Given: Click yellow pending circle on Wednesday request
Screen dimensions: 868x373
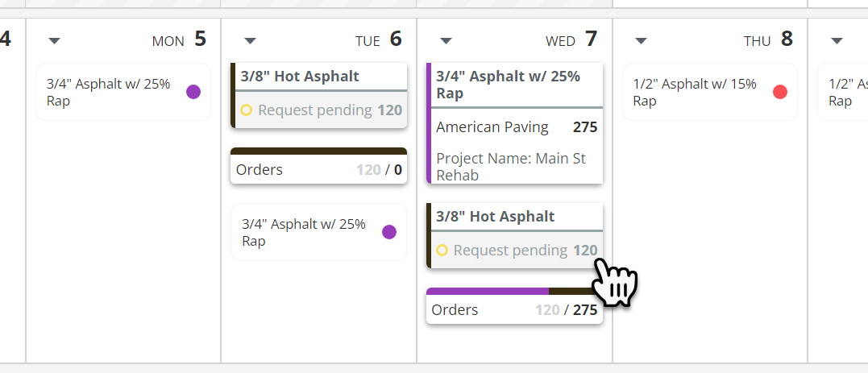Looking at the screenshot, I should pyautogui.click(x=442, y=251).
